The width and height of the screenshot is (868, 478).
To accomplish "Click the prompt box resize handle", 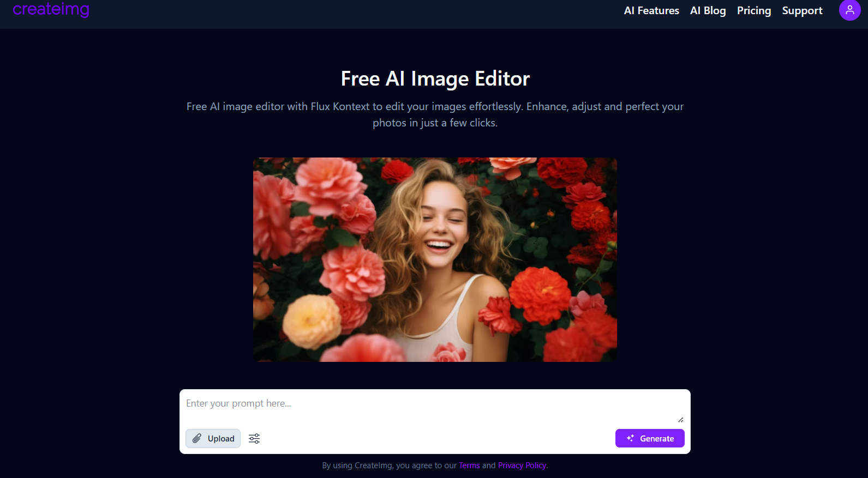I will pyautogui.click(x=680, y=420).
